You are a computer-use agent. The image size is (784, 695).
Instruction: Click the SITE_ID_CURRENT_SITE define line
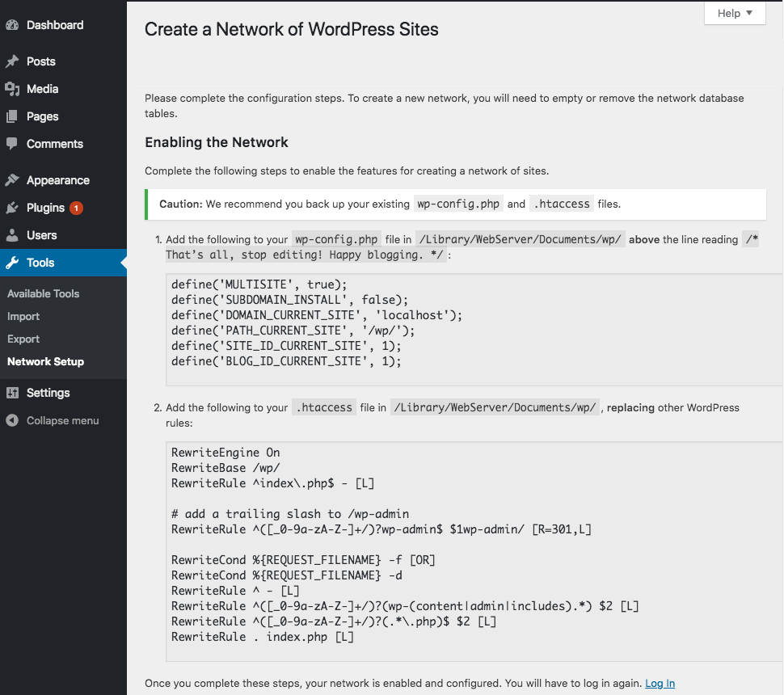(x=286, y=346)
